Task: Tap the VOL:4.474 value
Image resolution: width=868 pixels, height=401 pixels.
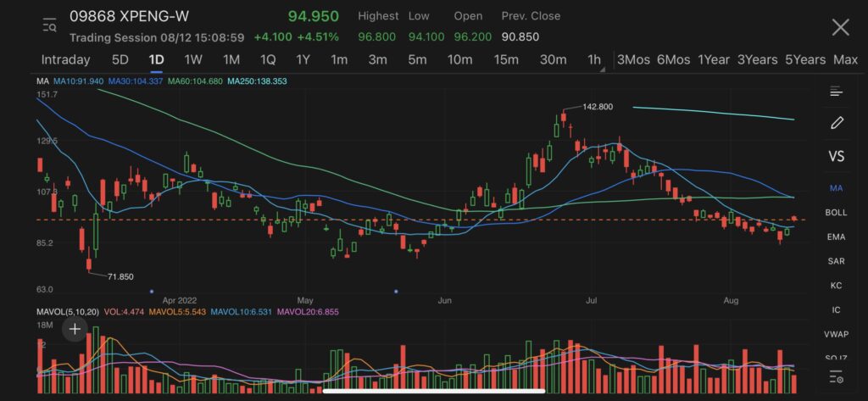Action: (x=124, y=312)
